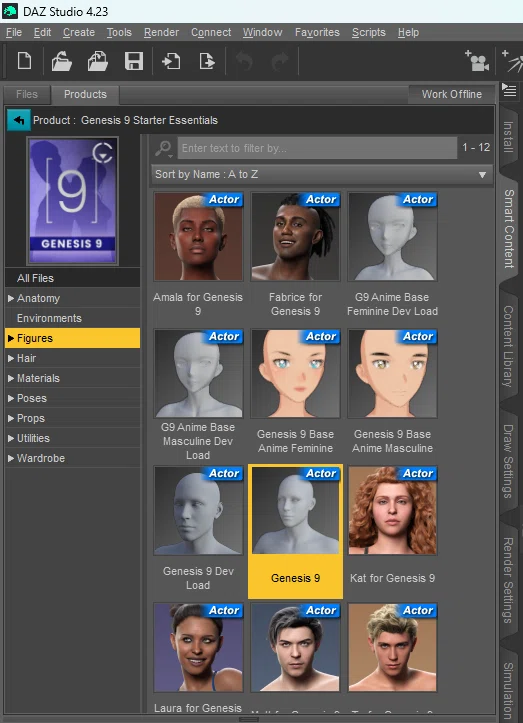Viewport: 523px width, 723px height.
Task: Click the Create New Camera icon
Action: pyautogui.click(x=477, y=60)
